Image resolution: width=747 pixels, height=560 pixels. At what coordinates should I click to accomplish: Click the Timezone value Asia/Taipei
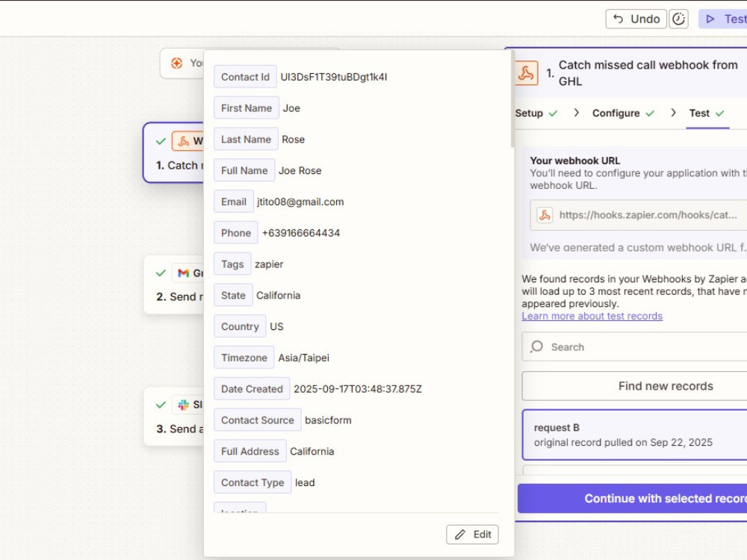(303, 358)
